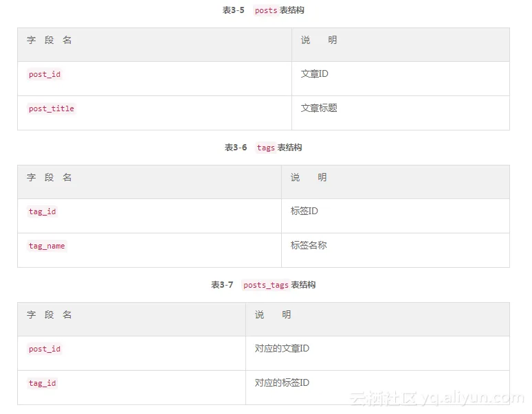Click 字段名 header of the posts_tags table

point(49,314)
